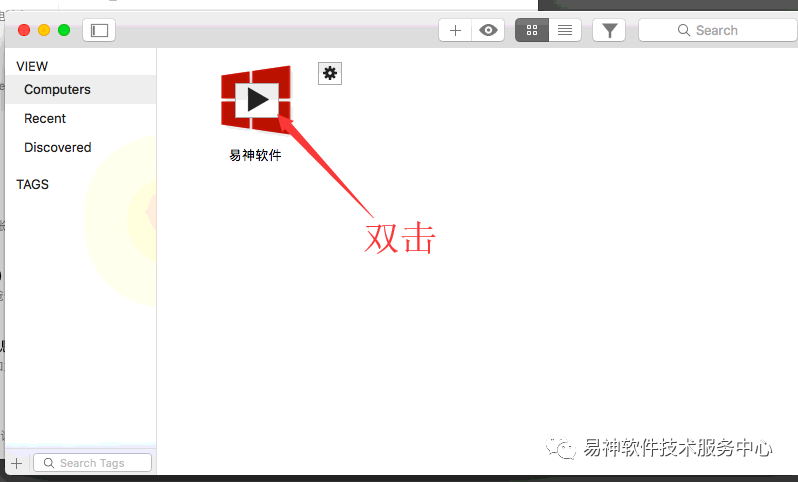The image size is (798, 482).
Task: Click the VIEW section header
Action: [32, 66]
